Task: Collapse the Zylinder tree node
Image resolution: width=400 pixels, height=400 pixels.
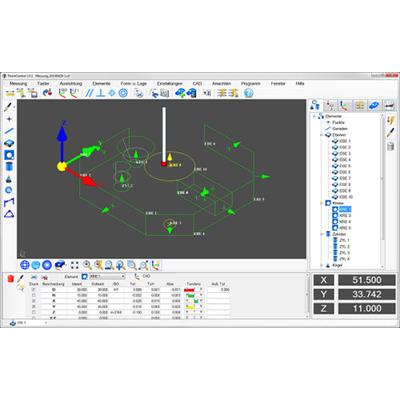Action: point(322,234)
